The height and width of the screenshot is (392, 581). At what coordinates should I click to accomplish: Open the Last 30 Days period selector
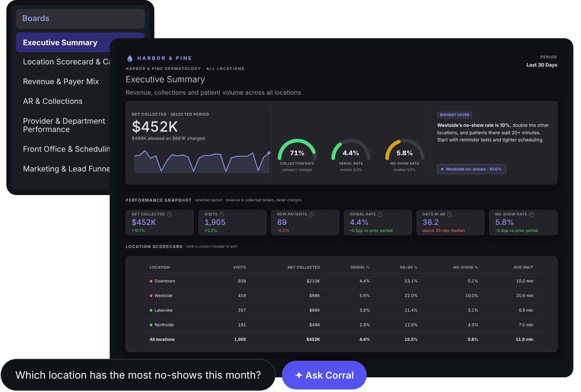(x=541, y=65)
